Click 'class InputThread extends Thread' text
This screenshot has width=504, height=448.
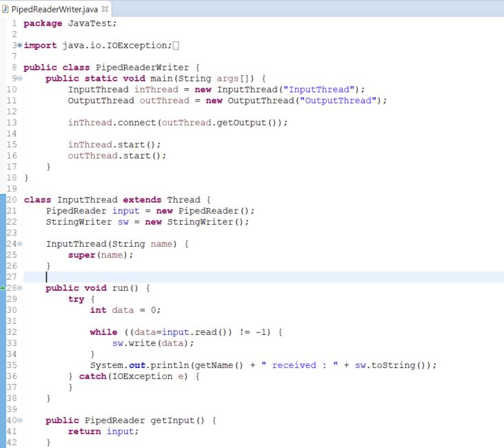[x=112, y=200]
